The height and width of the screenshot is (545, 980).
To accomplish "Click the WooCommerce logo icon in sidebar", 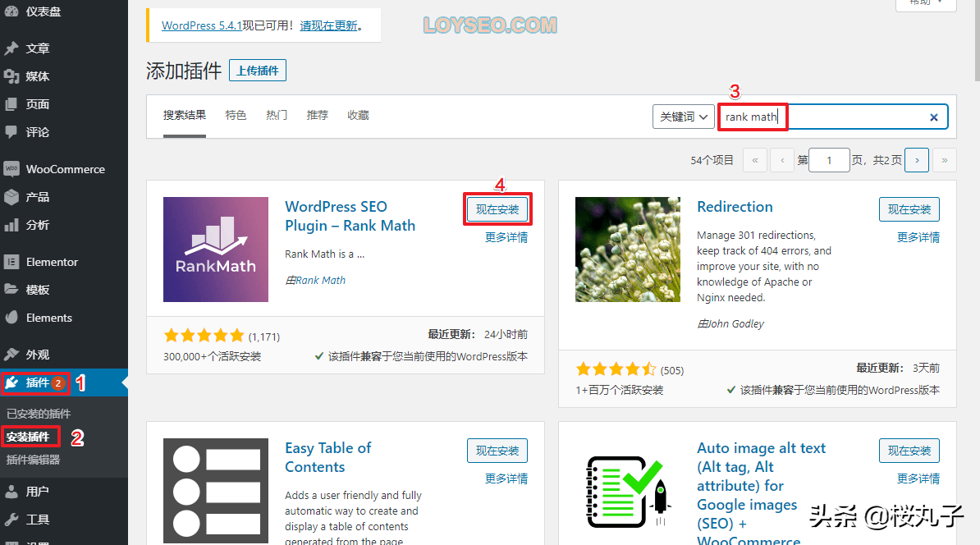I will pos(11,169).
